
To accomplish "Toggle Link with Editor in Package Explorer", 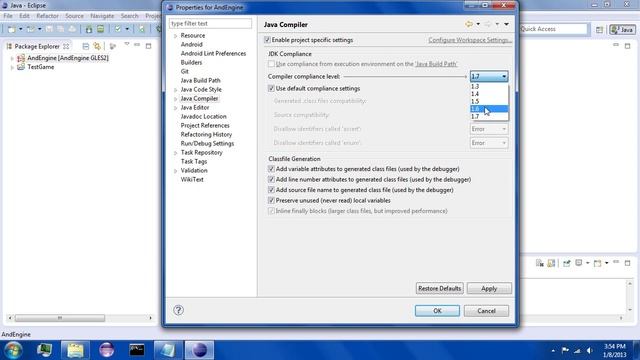I will (x=97, y=47).
